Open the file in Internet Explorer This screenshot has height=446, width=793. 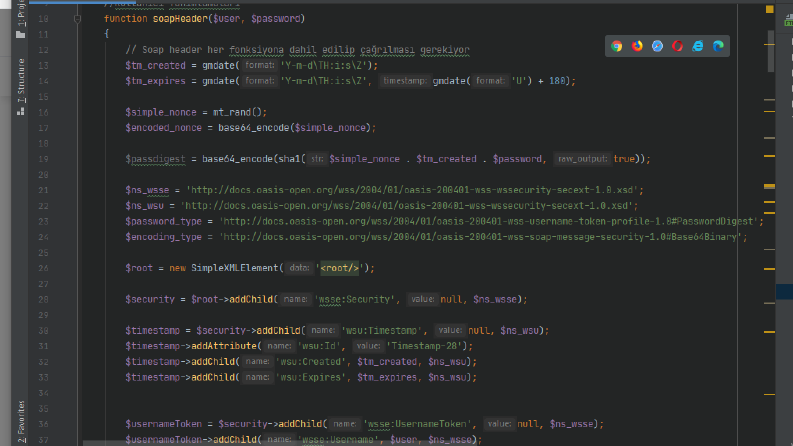coord(698,46)
